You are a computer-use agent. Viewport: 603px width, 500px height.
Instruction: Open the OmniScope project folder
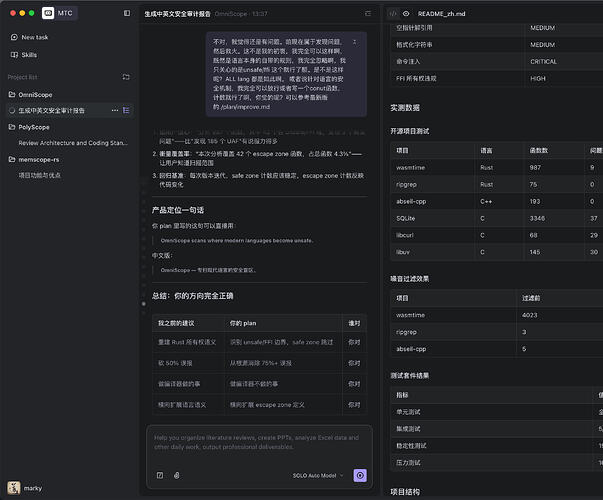pos(31,95)
